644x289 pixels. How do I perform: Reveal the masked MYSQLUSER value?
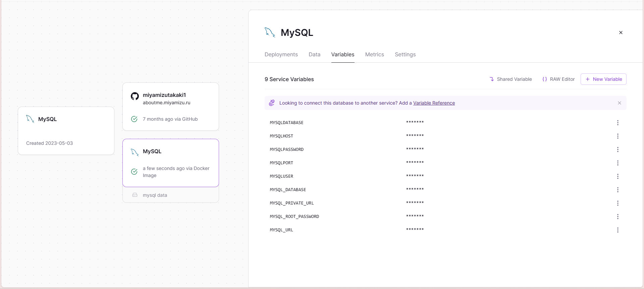click(x=415, y=176)
